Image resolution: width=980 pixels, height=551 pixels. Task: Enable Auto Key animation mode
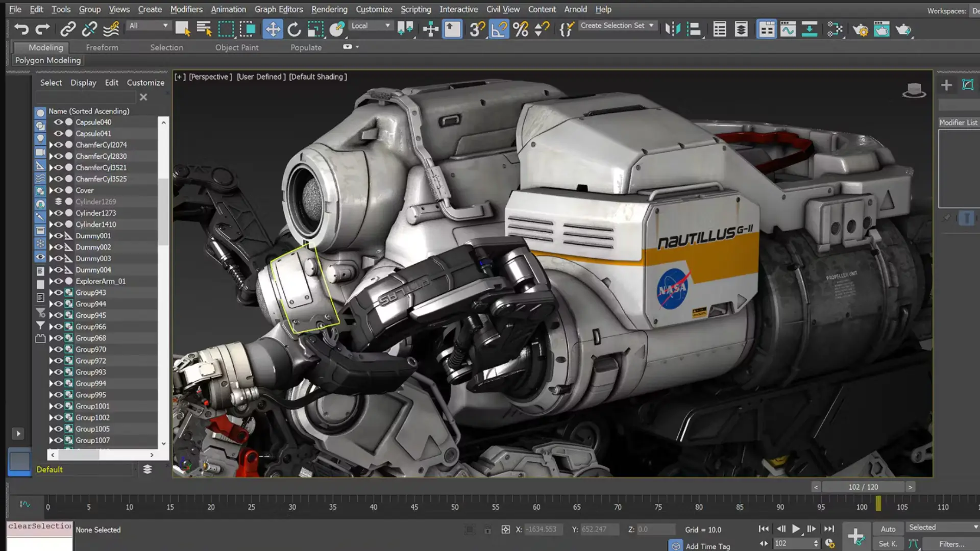click(888, 529)
